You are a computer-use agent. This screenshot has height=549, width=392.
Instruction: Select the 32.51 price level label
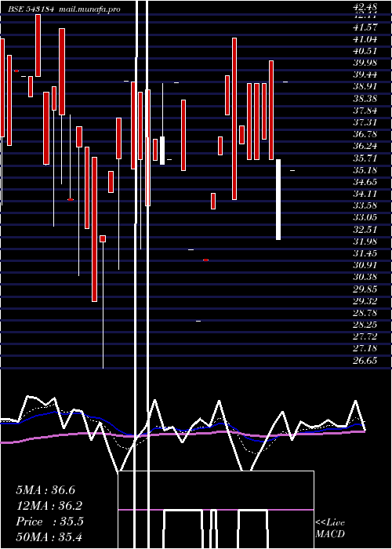click(x=365, y=229)
